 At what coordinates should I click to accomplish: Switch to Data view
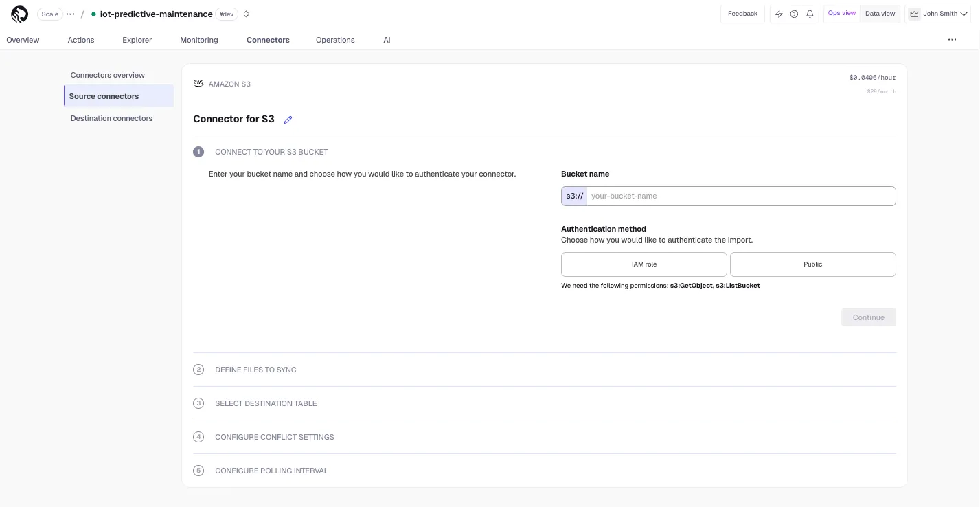pos(880,14)
